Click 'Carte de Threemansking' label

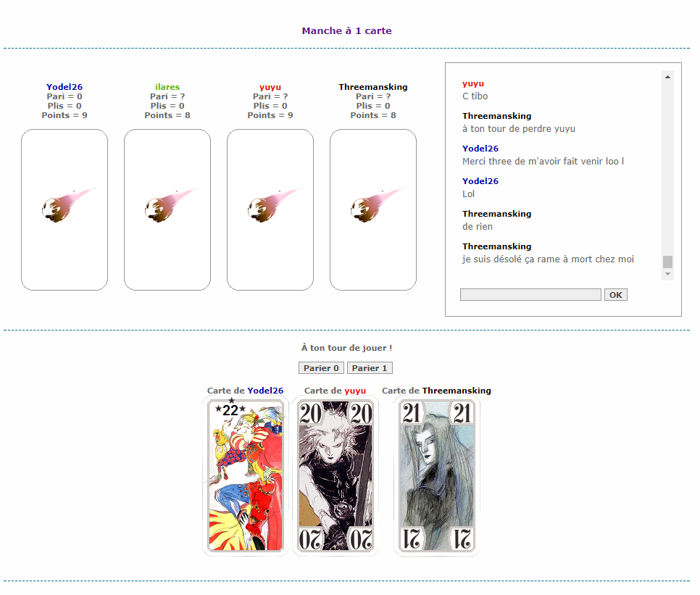(437, 391)
